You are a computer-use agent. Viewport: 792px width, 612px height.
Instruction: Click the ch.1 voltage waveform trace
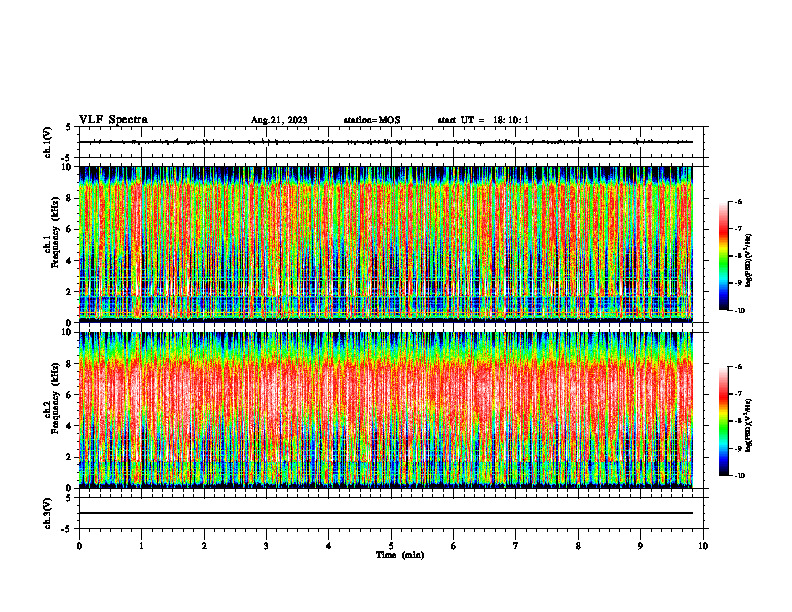coord(386,142)
